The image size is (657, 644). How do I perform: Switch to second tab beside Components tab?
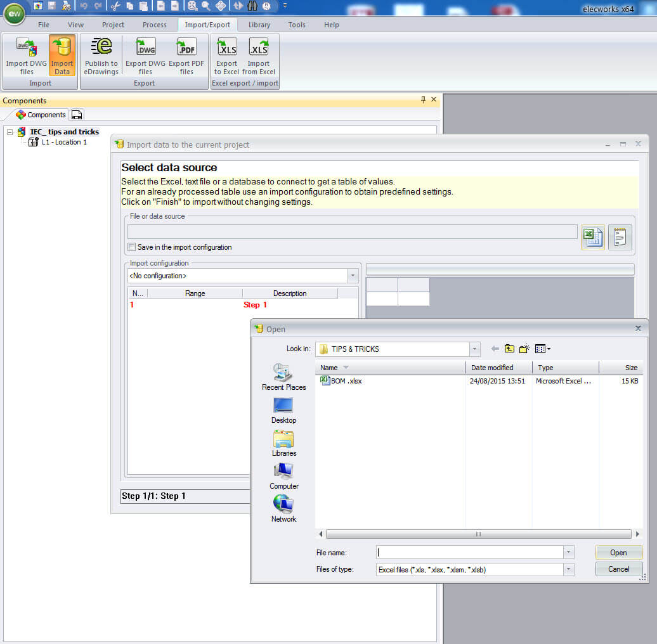pyautogui.click(x=77, y=115)
